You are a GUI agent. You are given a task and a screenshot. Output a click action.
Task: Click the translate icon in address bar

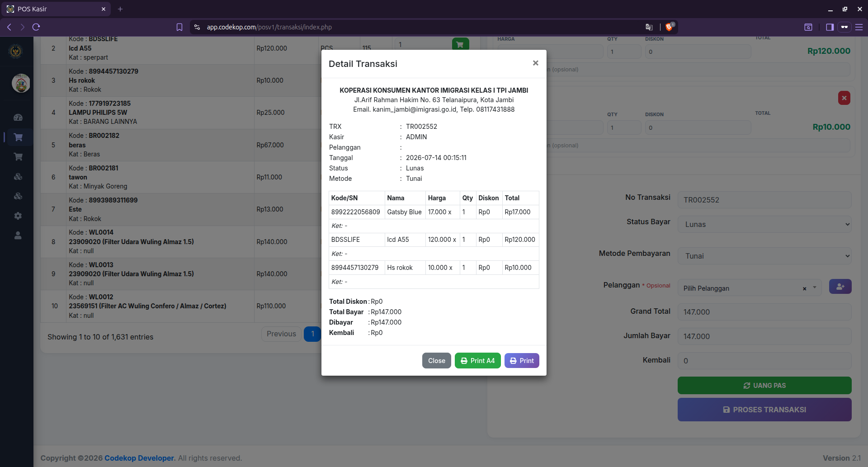[649, 27]
